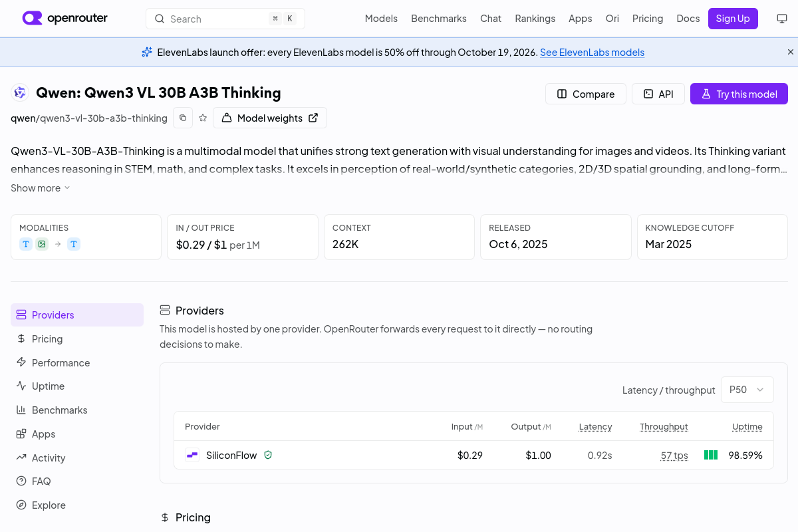Jump to Benchmarks in the sidebar
798x532 pixels.
point(77,410)
